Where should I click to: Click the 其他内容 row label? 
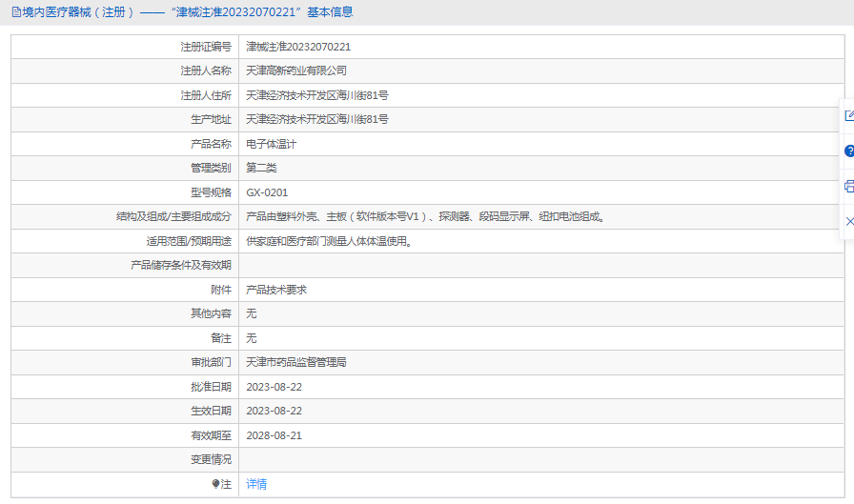[x=212, y=313]
